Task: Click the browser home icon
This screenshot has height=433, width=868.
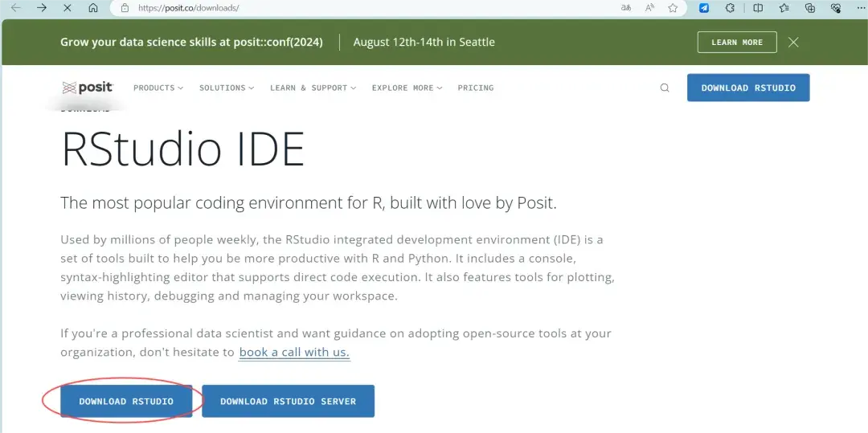Action: (93, 8)
